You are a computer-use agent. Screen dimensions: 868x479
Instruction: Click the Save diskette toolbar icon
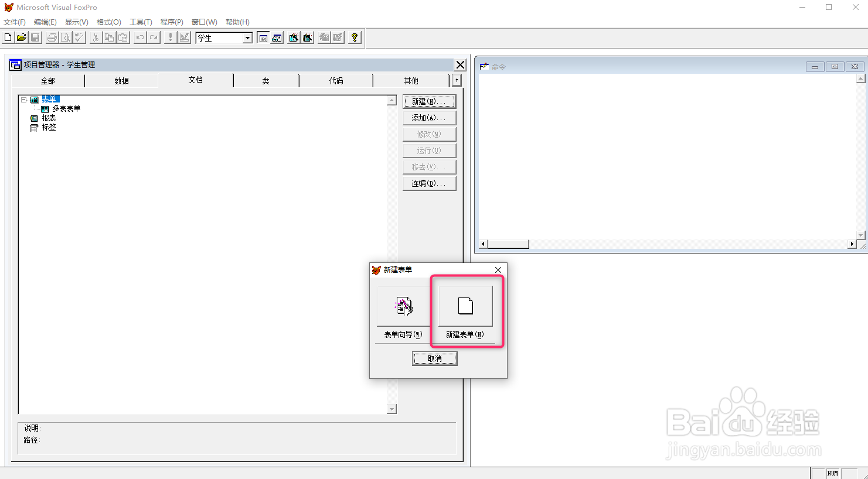click(35, 37)
